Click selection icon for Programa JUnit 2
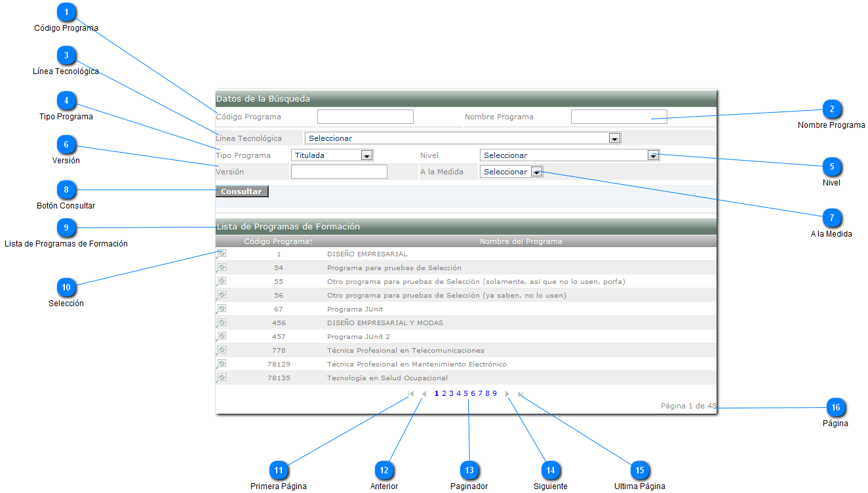Viewport: 868px width, 493px height. tap(222, 336)
